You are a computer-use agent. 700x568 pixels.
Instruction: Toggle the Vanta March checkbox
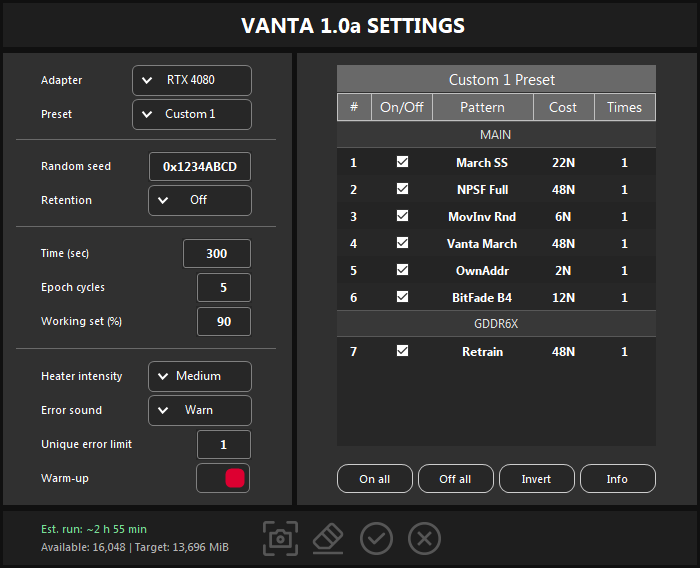tap(402, 243)
